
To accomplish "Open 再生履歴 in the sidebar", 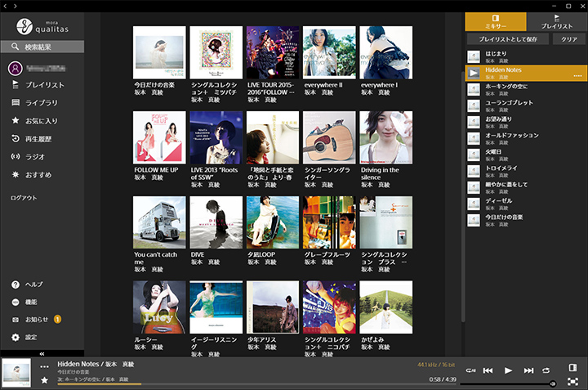I will [38, 139].
